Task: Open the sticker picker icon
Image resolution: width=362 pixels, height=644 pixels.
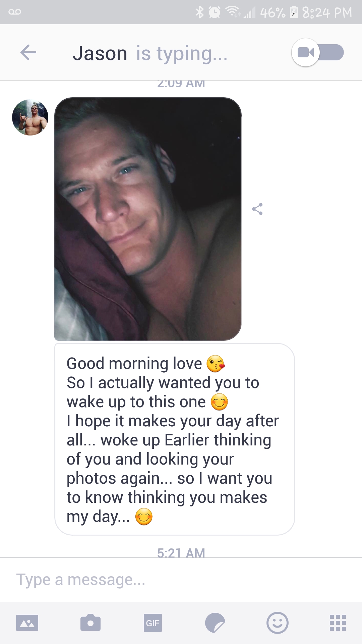Action: tap(215, 623)
